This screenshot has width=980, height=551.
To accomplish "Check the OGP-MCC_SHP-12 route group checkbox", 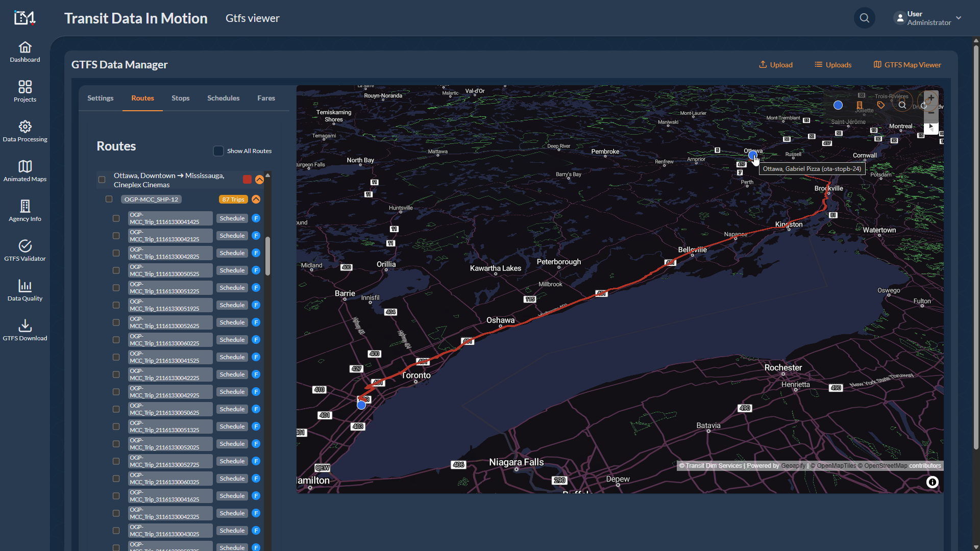I will click(x=109, y=199).
